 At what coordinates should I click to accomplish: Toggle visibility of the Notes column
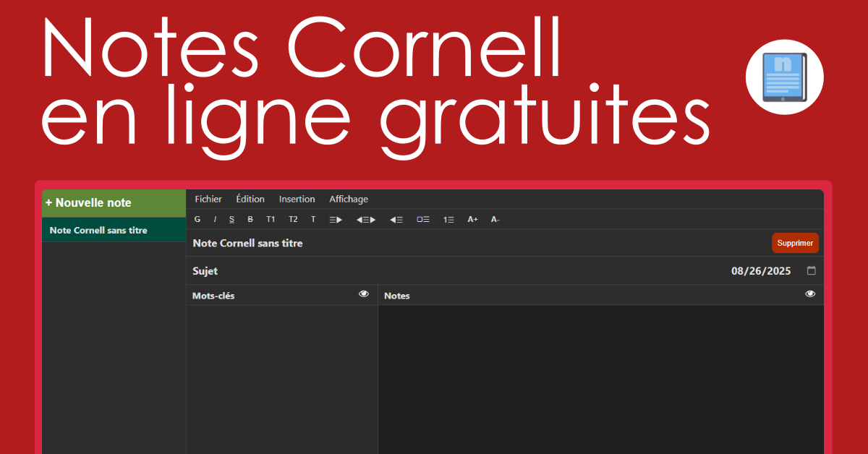point(810,294)
